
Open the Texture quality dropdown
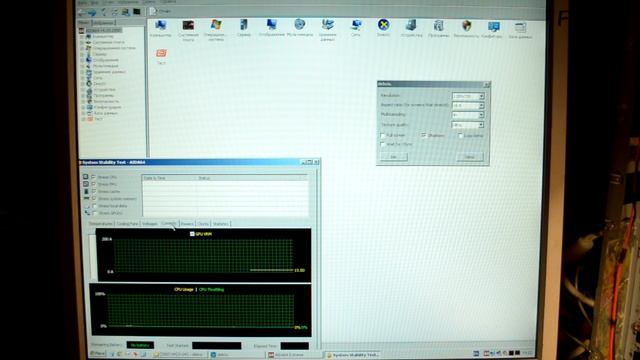tap(468, 125)
